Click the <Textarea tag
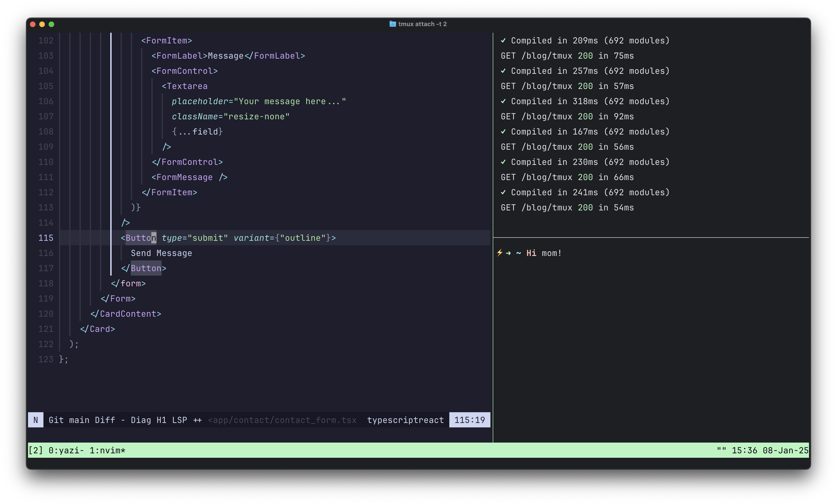This screenshot has width=837, height=504. point(185,86)
